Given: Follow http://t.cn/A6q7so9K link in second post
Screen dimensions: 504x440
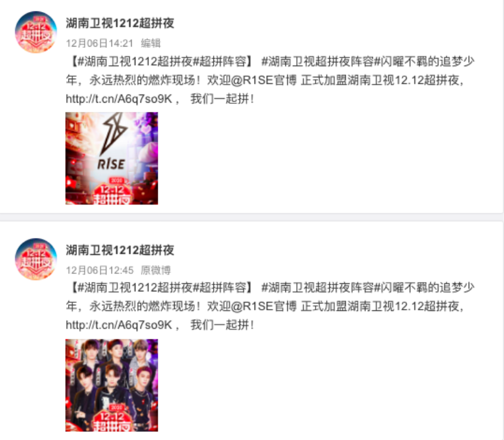Looking at the screenshot, I should pos(119,325).
